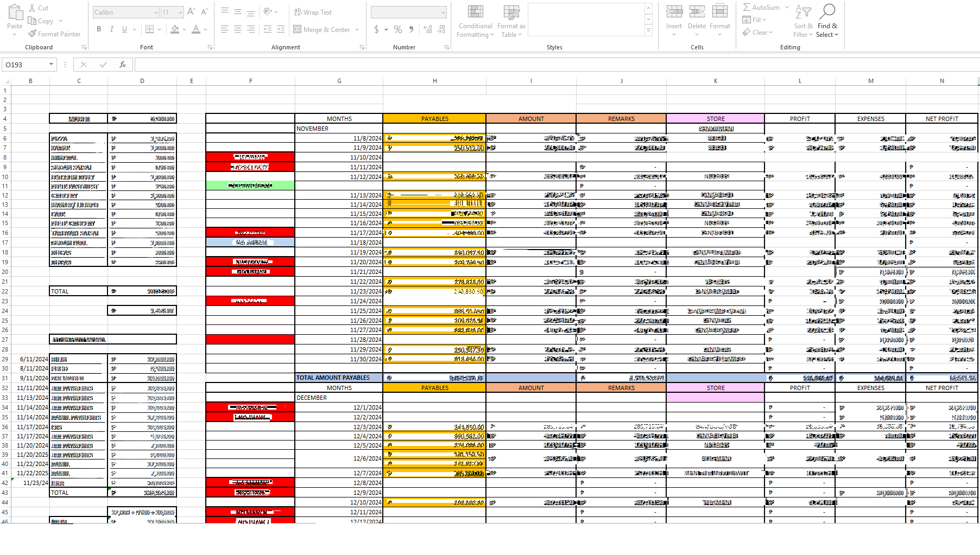The height and width of the screenshot is (555, 980).
Task: Increase the cell indent
Action: coord(281,29)
